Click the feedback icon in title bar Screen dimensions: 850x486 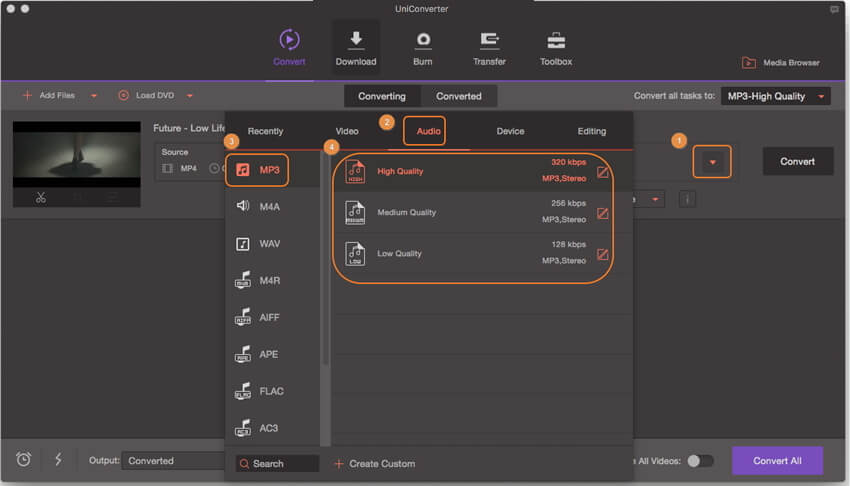[x=834, y=9]
